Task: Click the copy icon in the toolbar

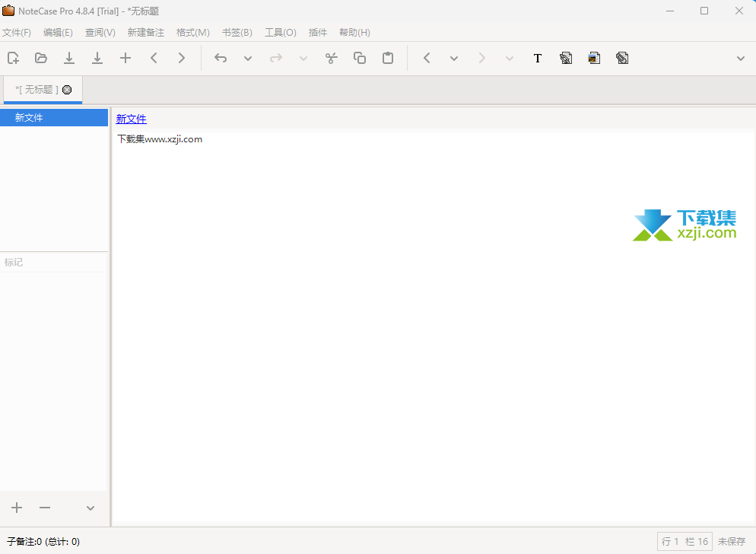Action: point(359,58)
